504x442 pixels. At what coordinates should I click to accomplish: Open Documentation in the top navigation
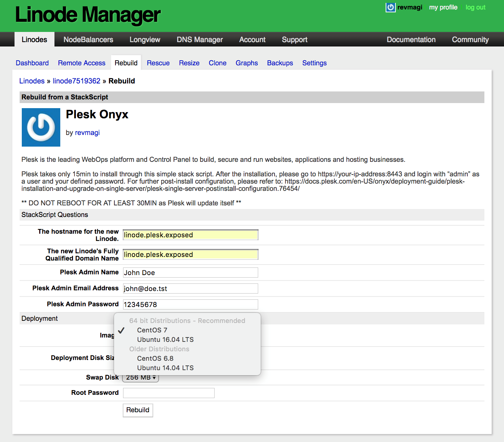coord(411,40)
